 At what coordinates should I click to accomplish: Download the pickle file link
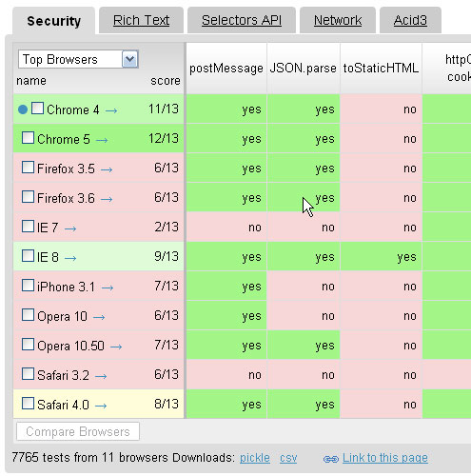255,458
